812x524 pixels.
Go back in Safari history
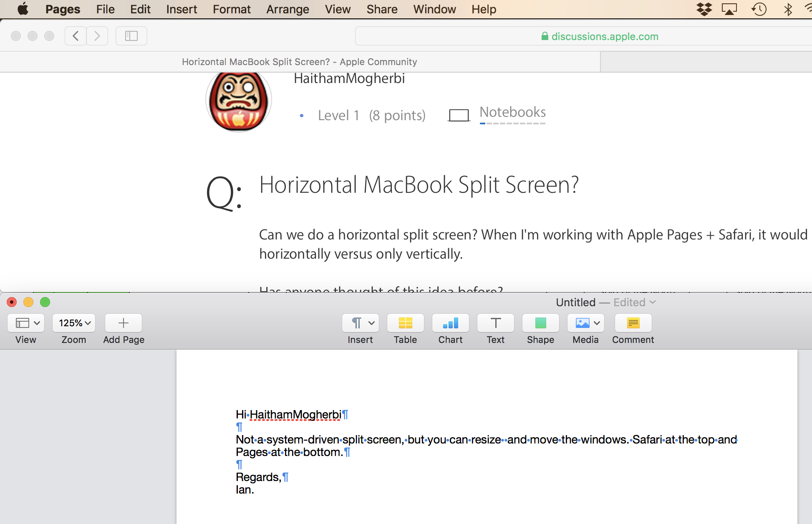(76, 36)
